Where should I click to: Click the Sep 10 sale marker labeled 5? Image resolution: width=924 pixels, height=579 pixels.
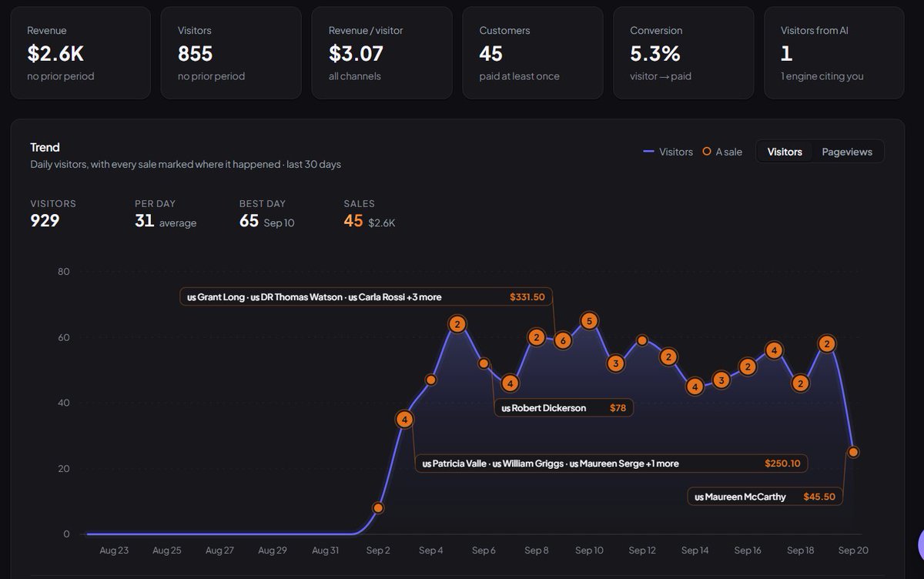(x=589, y=320)
